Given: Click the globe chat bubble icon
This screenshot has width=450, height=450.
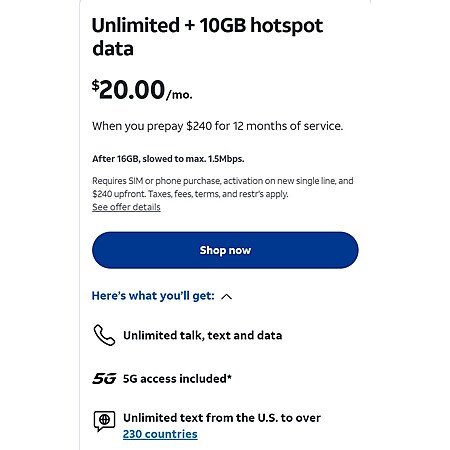Looking at the screenshot, I should click(104, 421).
